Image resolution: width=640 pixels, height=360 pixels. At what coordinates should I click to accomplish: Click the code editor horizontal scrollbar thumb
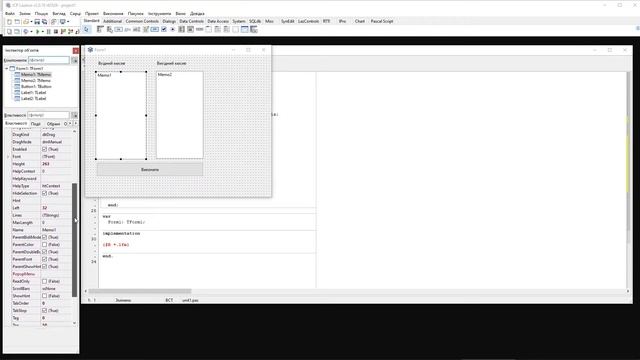click(140, 291)
